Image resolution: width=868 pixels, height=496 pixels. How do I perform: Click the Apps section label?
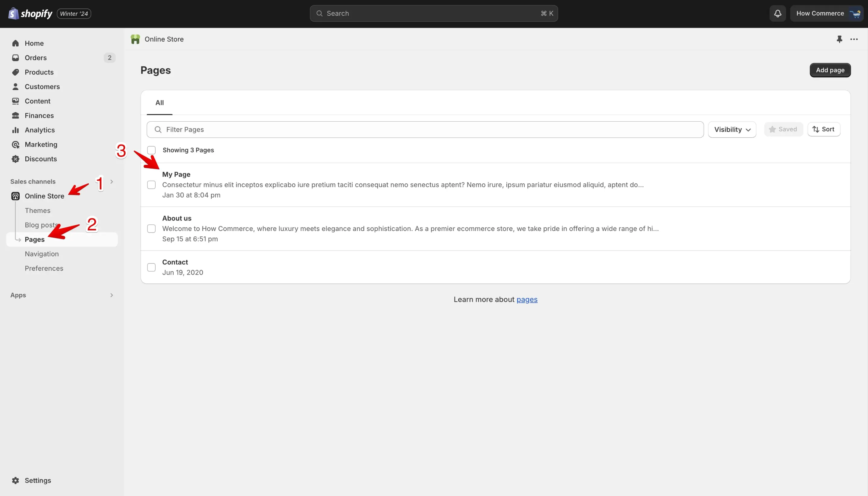(18, 295)
